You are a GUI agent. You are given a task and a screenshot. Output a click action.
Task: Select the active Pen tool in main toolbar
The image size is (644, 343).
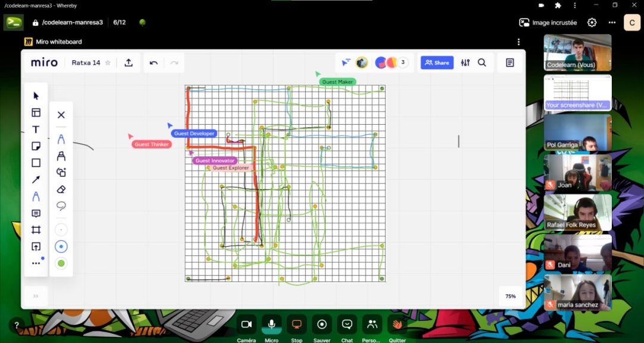pos(36,196)
